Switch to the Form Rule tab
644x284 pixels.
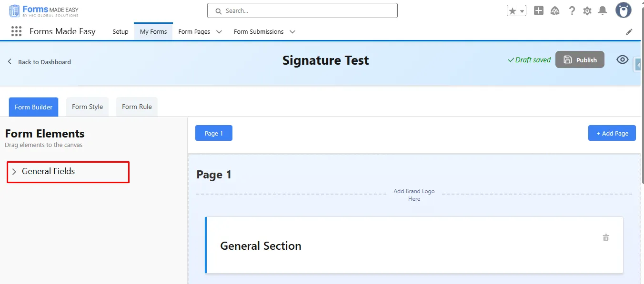pyautogui.click(x=137, y=107)
